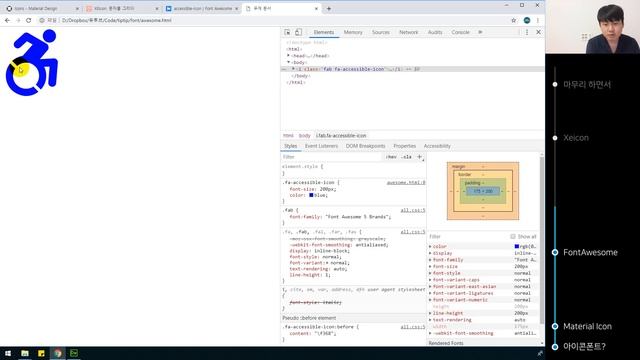
Task: Expand computed line-height property
Action: (430, 313)
